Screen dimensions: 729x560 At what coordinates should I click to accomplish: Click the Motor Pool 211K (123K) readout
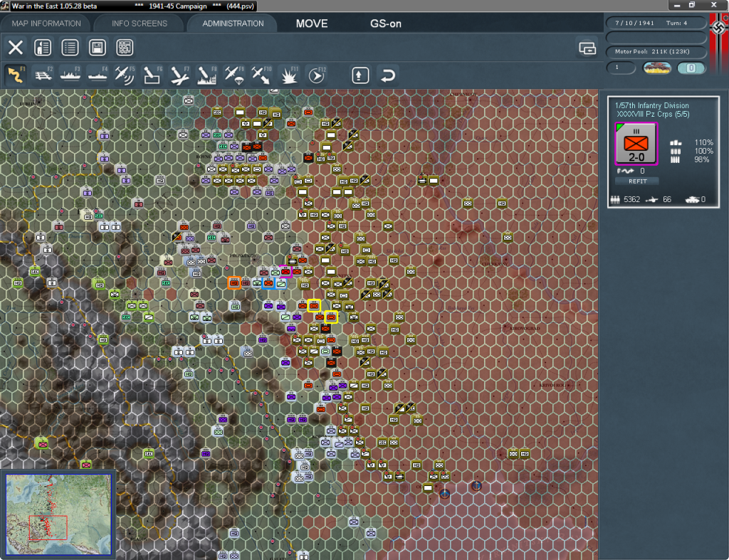(656, 51)
